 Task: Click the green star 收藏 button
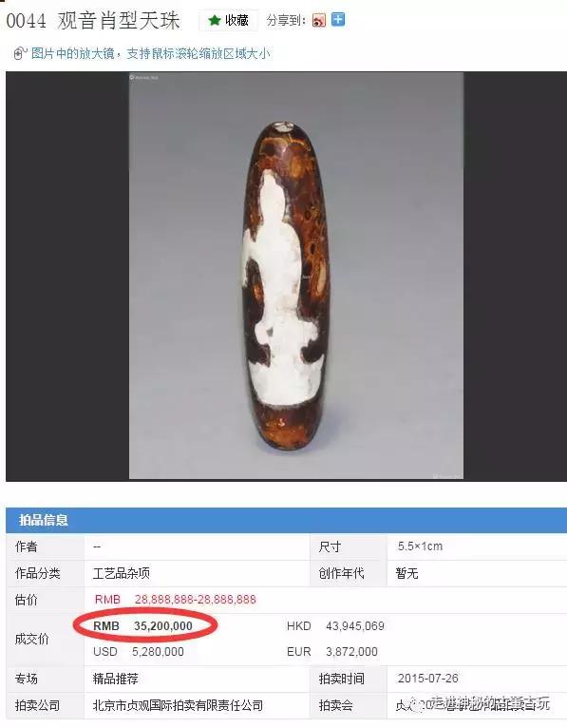[229, 20]
